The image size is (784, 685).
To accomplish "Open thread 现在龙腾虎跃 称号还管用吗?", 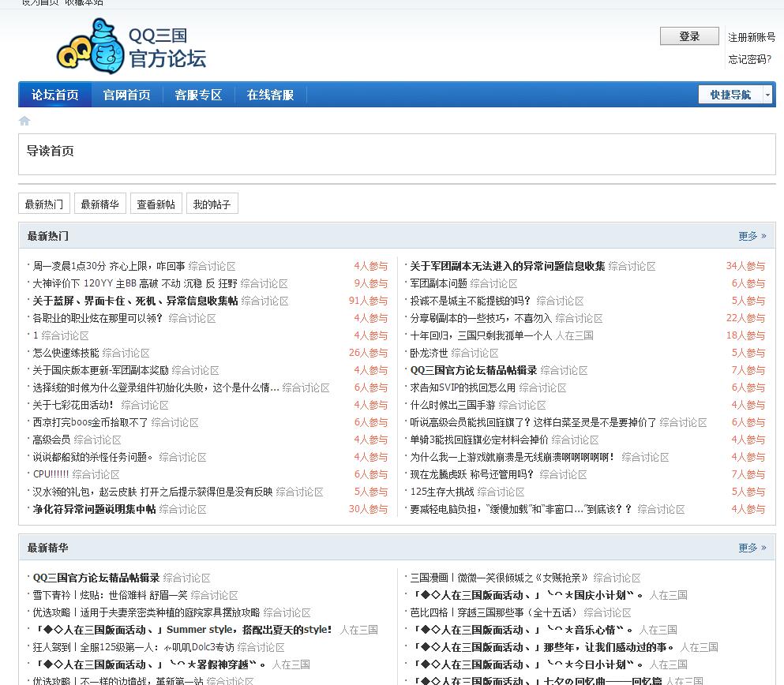I will pyautogui.click(x=472, y=474).
